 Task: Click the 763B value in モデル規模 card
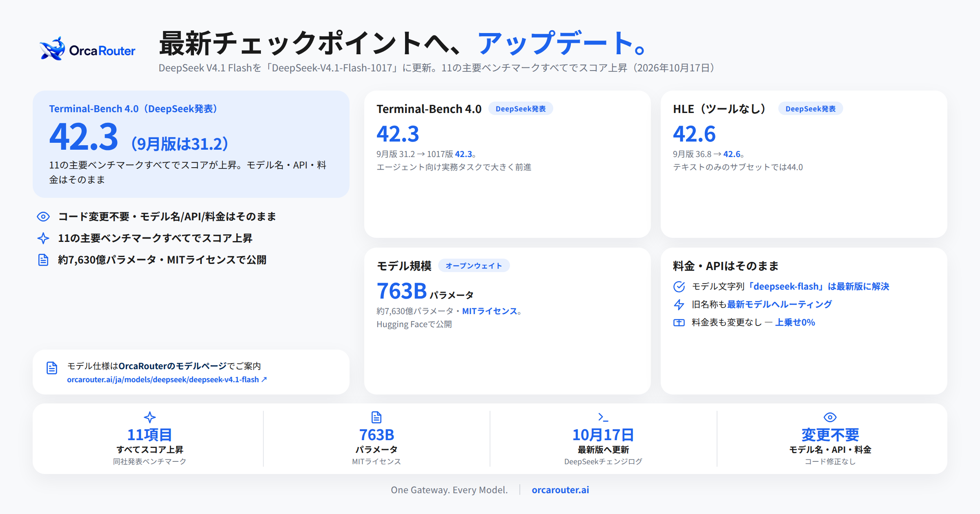point(402,291)
